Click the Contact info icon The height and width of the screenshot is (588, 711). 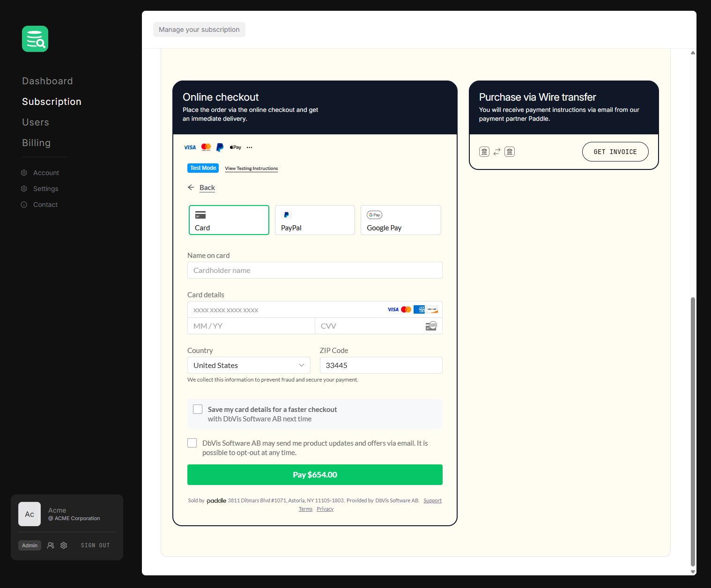coord(24,205)
